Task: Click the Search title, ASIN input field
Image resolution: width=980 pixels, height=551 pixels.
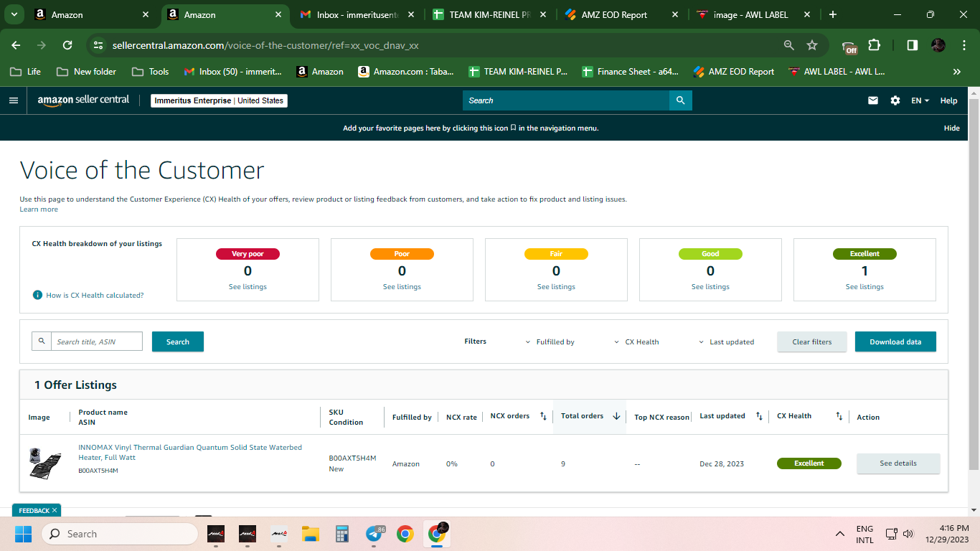Action: pos(97,342)
